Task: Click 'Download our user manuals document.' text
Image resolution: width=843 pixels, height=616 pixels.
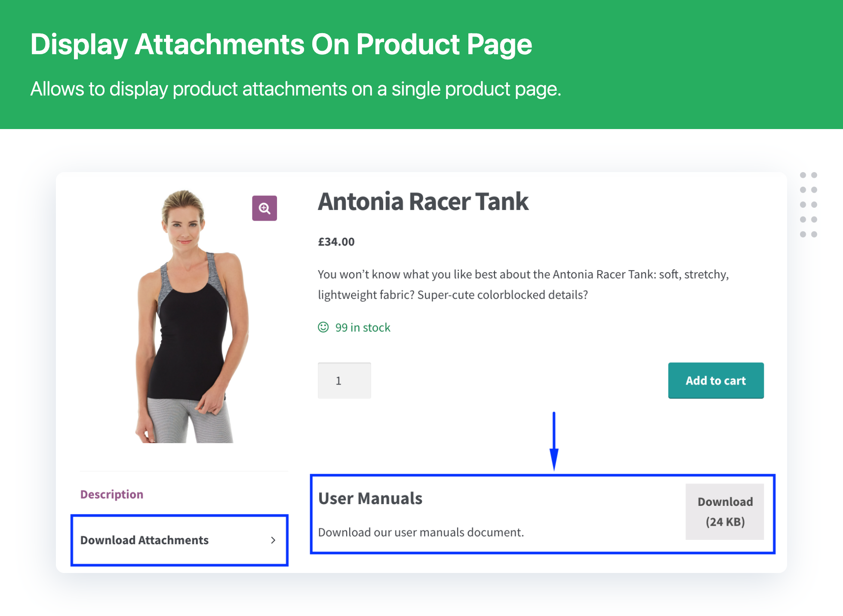Action: [x=421, y=532]
